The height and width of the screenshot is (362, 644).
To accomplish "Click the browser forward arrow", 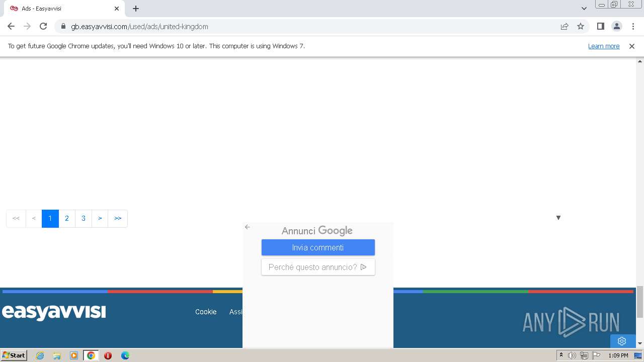I will pos(27,26).
